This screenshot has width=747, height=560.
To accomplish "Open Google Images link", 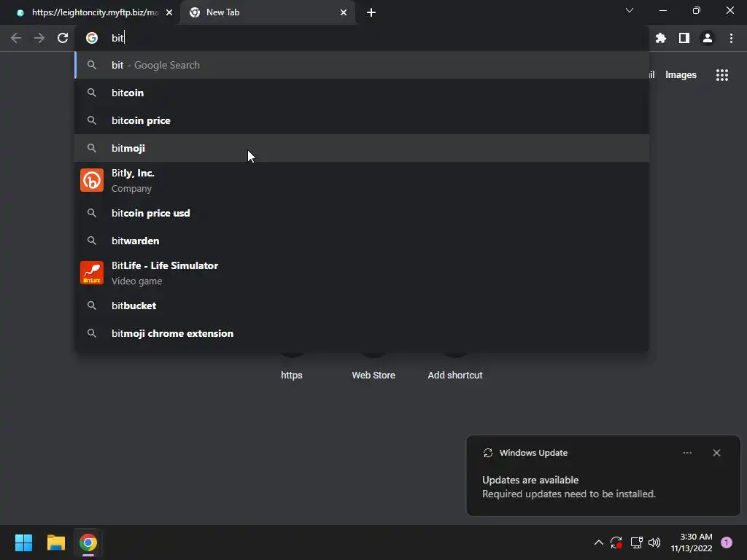I will point(681,75).
